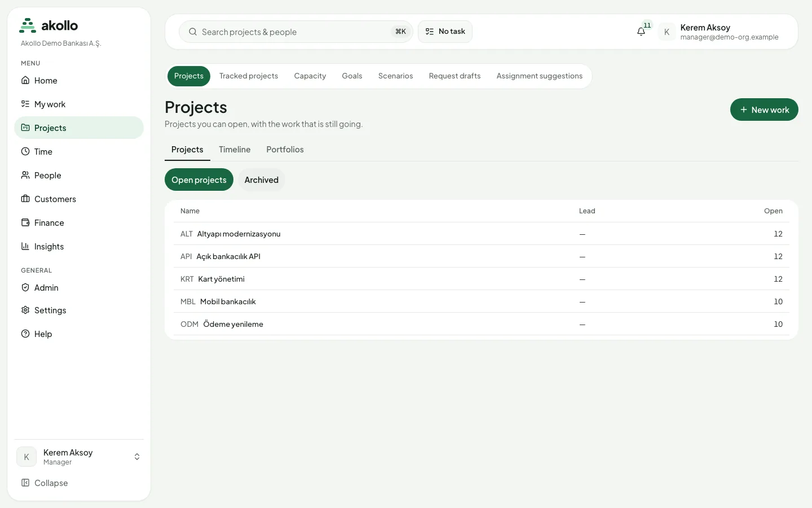Click Akollo Demo Bankası A.Ş. organization name

[61, 43]
